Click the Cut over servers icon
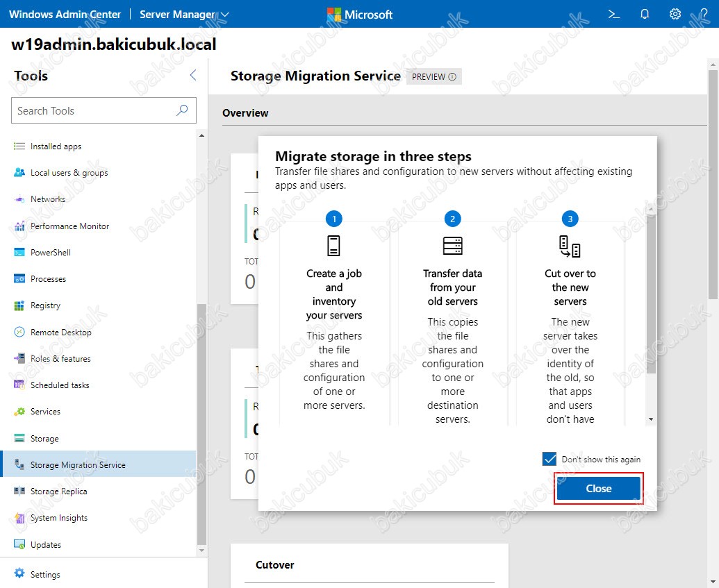 pyautogui.click(x=570, y=246)
